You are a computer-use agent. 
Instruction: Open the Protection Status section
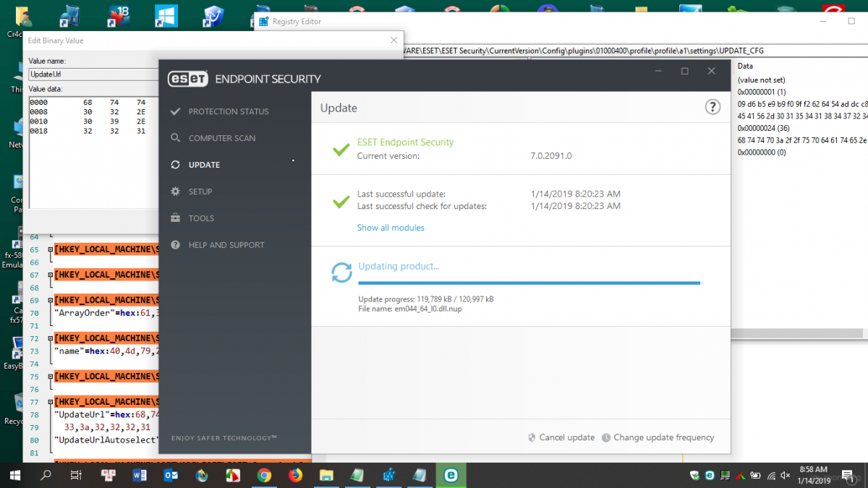point(228,111)
